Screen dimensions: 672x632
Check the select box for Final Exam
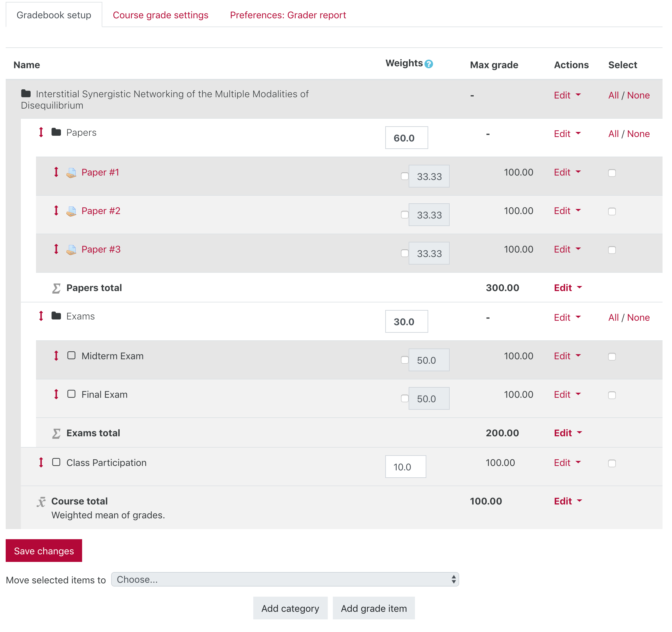612,395
